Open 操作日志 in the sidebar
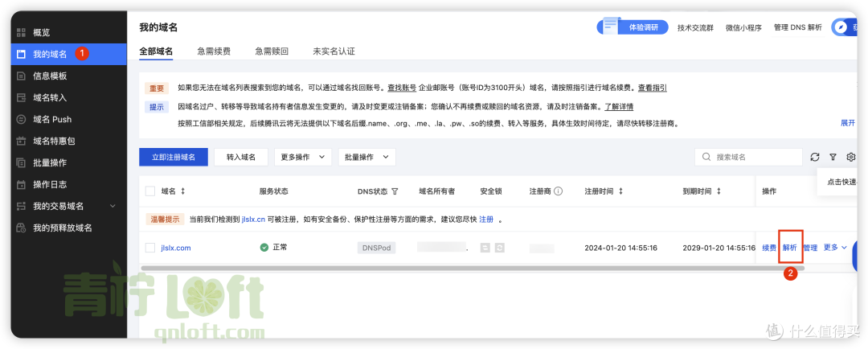Viewport: 868px width, 349px height. coord(50,184)
